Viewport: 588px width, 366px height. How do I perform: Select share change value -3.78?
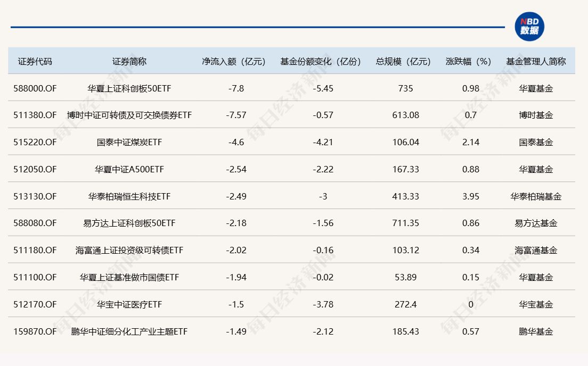323,304
